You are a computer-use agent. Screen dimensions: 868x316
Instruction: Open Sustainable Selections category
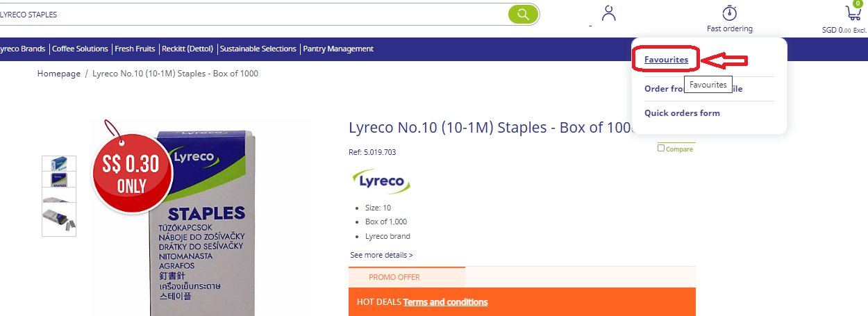point(258,49)
